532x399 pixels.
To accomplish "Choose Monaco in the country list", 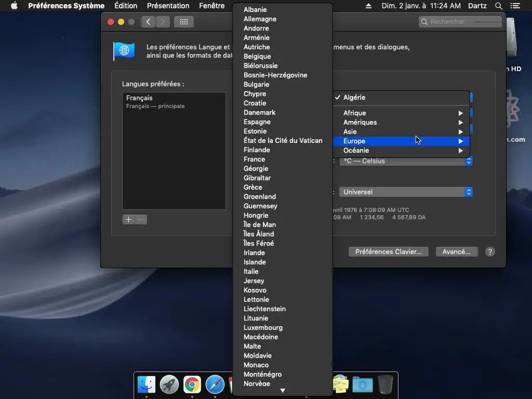I will [282, 365].
